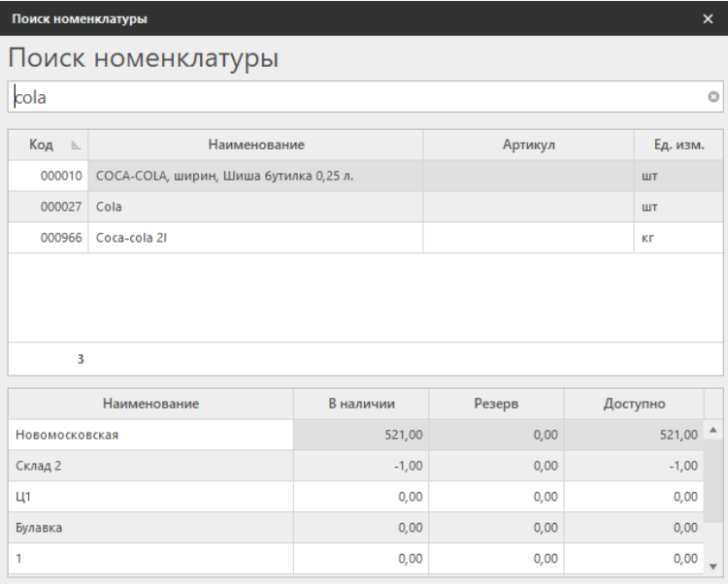The image size is (728, 584).
Task: Close the Поиск номенклатуры dialog
Action: [x=708, y=18]
